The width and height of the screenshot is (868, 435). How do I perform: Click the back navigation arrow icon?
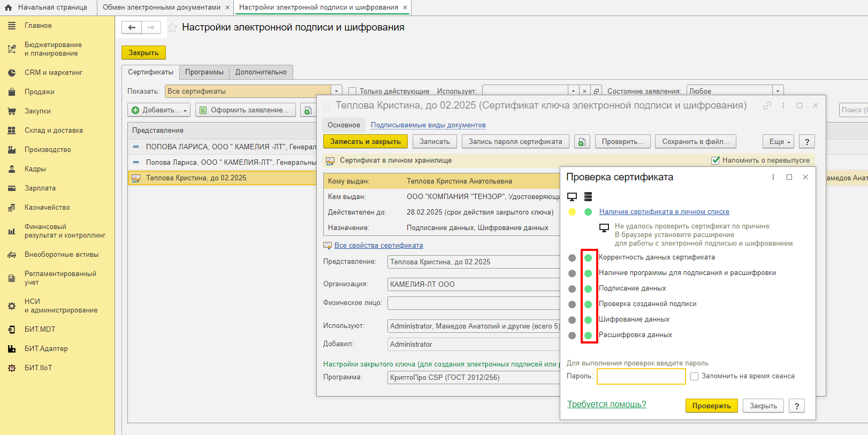click(132, 27)
